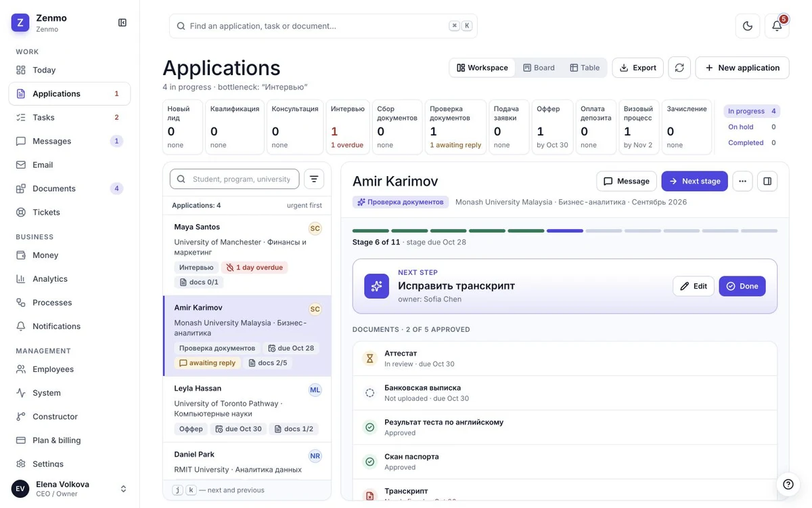
Task: Select the Визовый процесс stage card
Action: pyautogui.click(x=639, y=127)
